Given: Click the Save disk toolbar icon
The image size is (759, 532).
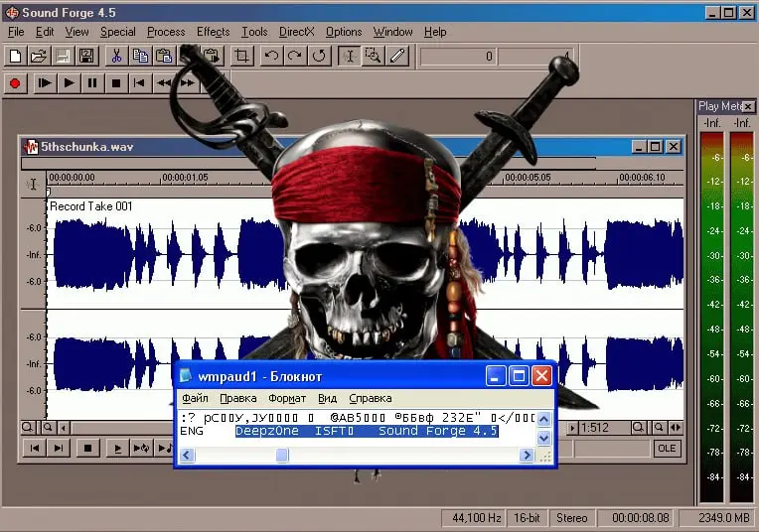Looking at the screenshot, I should coord(63,57).
